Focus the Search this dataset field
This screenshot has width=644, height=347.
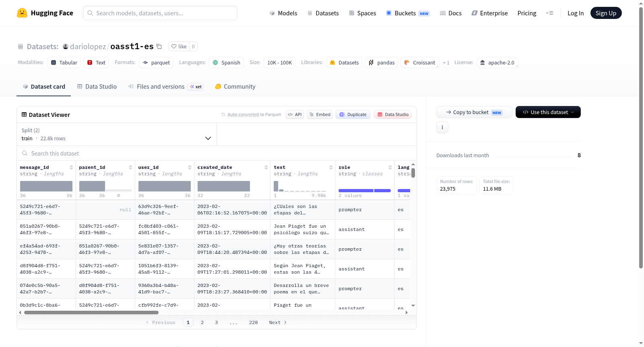click(x=217, y=153)
